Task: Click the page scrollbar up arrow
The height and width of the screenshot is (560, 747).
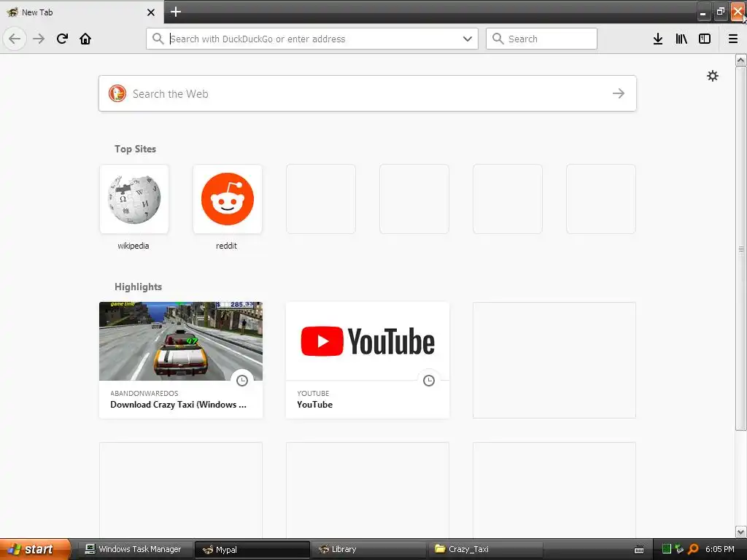Action: pyautogui.click(x=741, y=60)
